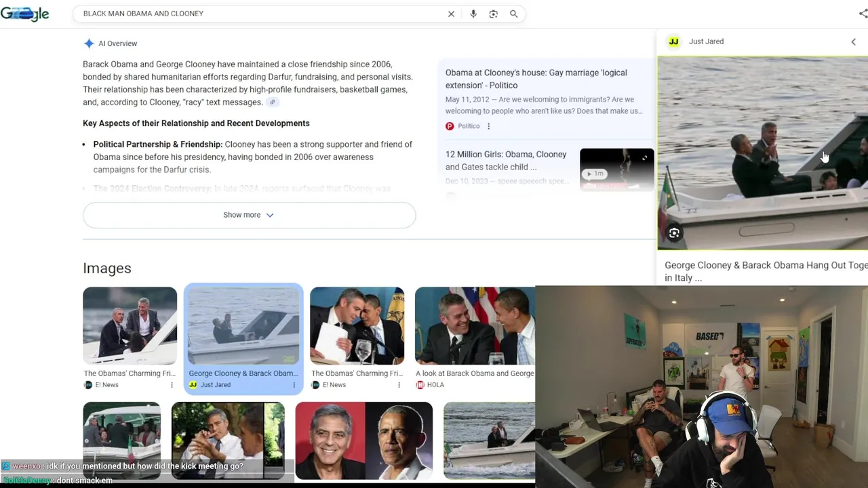Click the HOLA source icon
The image size is (868, 488).
tap(420, 385)
